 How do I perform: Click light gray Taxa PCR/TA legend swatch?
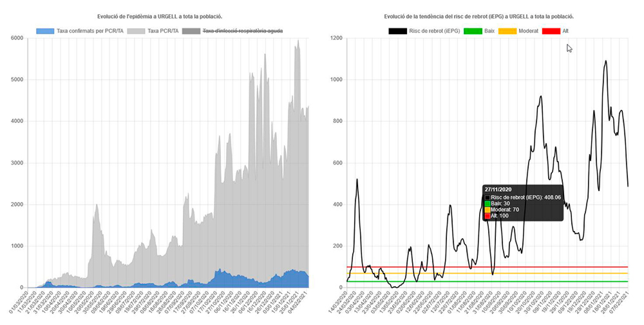pos(137,31)
